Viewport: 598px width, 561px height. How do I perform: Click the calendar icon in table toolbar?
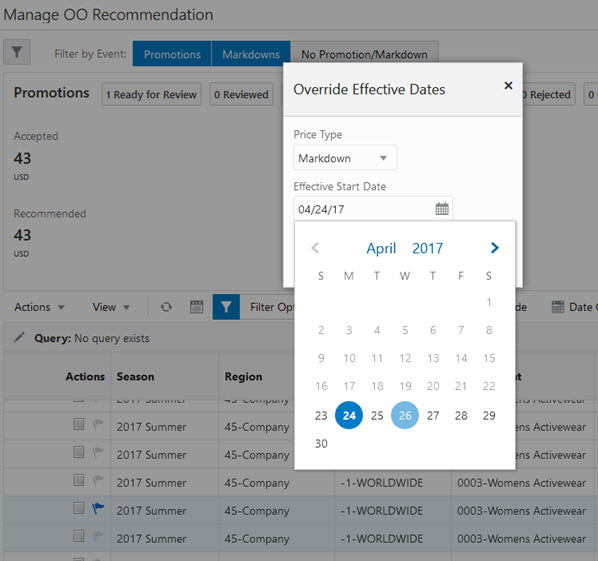[196, 307]
